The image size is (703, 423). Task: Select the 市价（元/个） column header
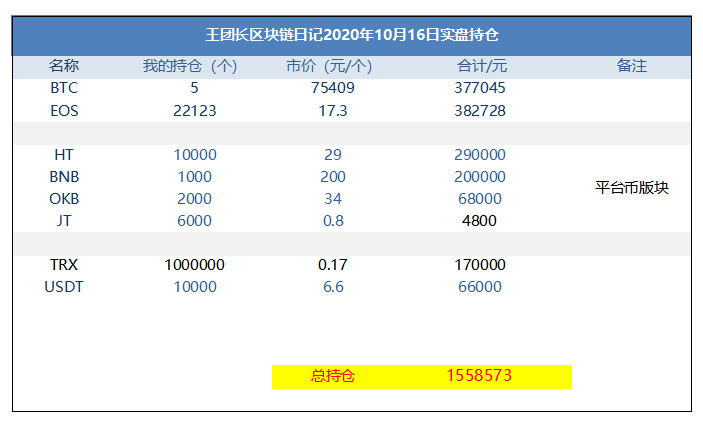(329, 66)
